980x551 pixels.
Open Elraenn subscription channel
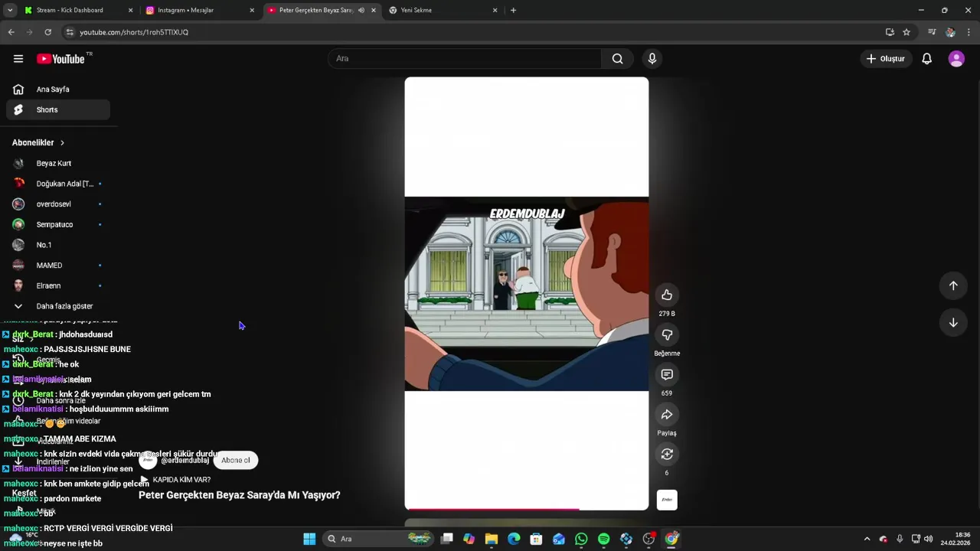coord(58,285)
